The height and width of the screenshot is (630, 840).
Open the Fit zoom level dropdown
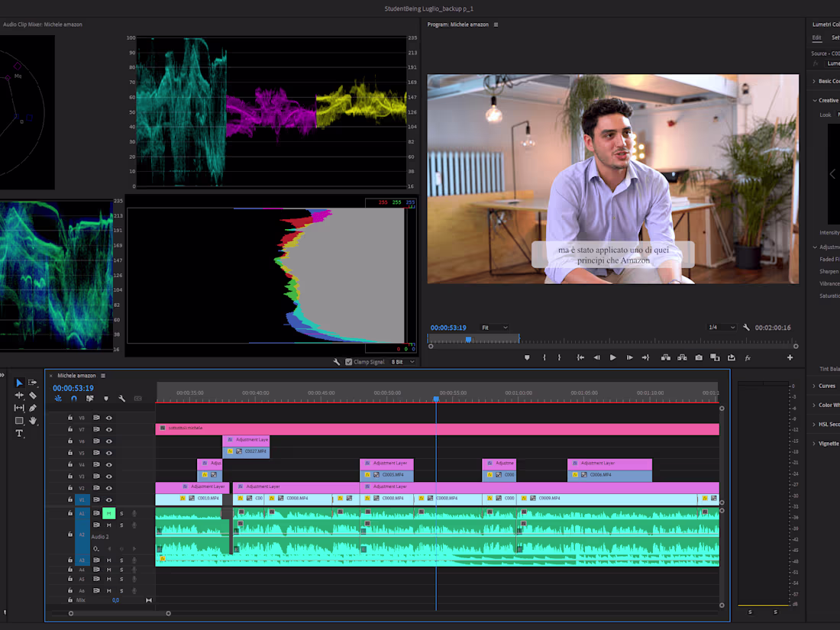pos(495,327)
